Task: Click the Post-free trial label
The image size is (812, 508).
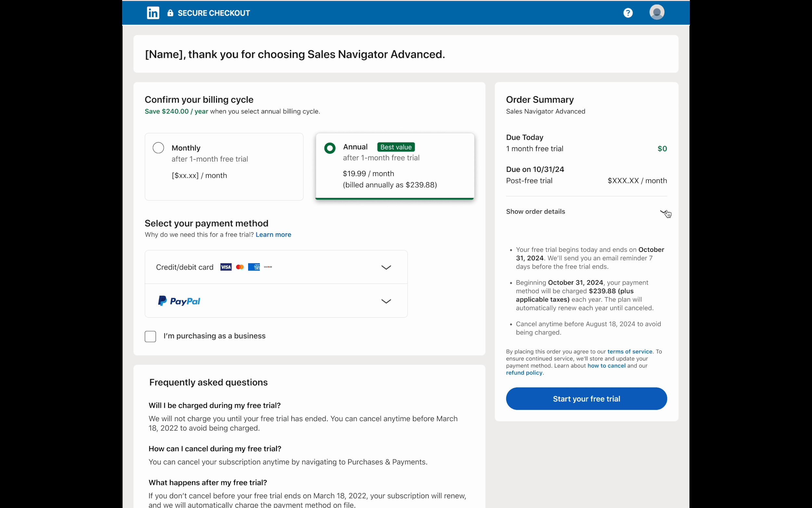Action: coord(529,180)
